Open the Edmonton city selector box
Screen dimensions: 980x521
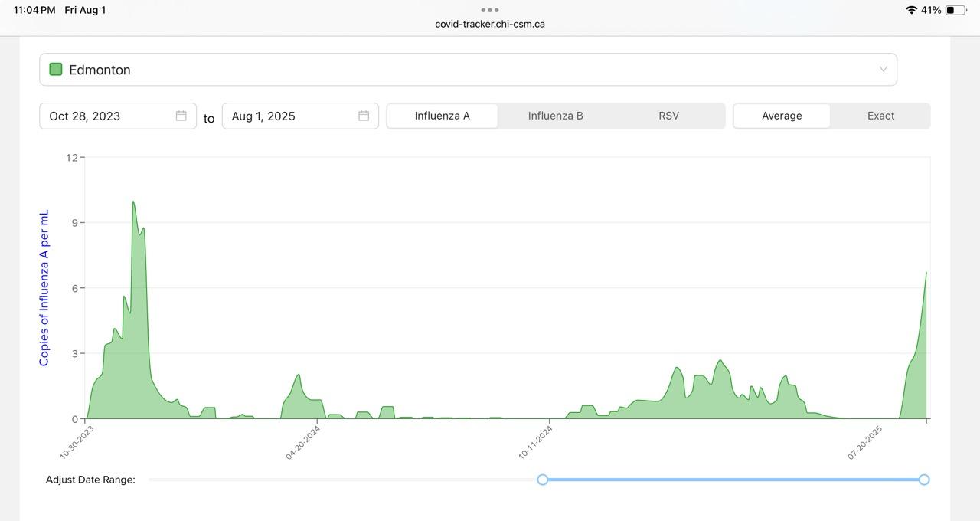point(467,70)
